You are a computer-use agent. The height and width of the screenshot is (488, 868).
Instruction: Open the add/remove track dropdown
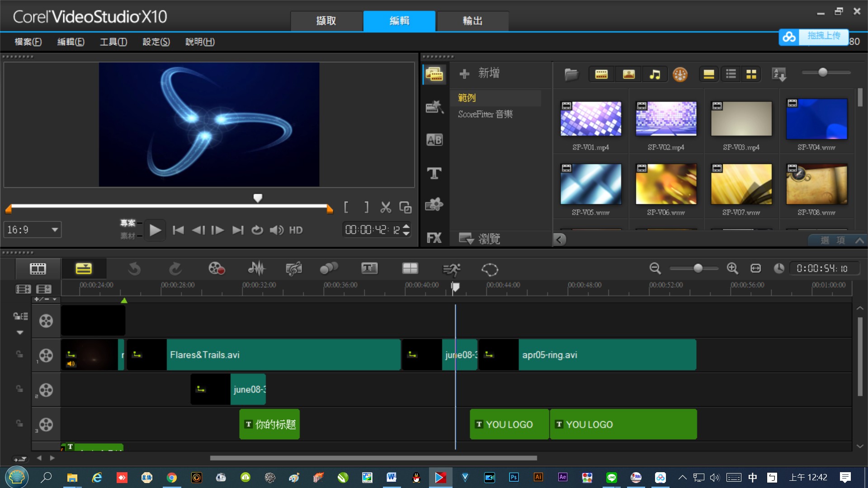[46, 299]
